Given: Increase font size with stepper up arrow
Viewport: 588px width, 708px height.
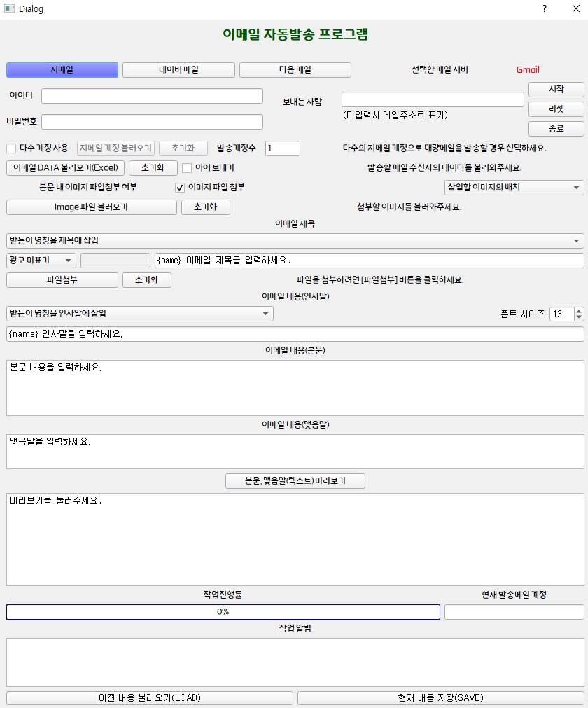Looking at the screenshot, I should pos(578,311).
